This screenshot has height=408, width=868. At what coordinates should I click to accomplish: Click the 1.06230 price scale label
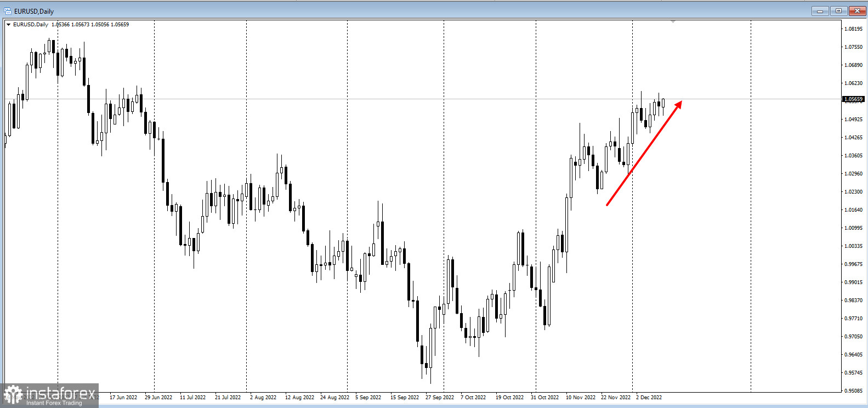pyautogui.click(x=853, y=83)
